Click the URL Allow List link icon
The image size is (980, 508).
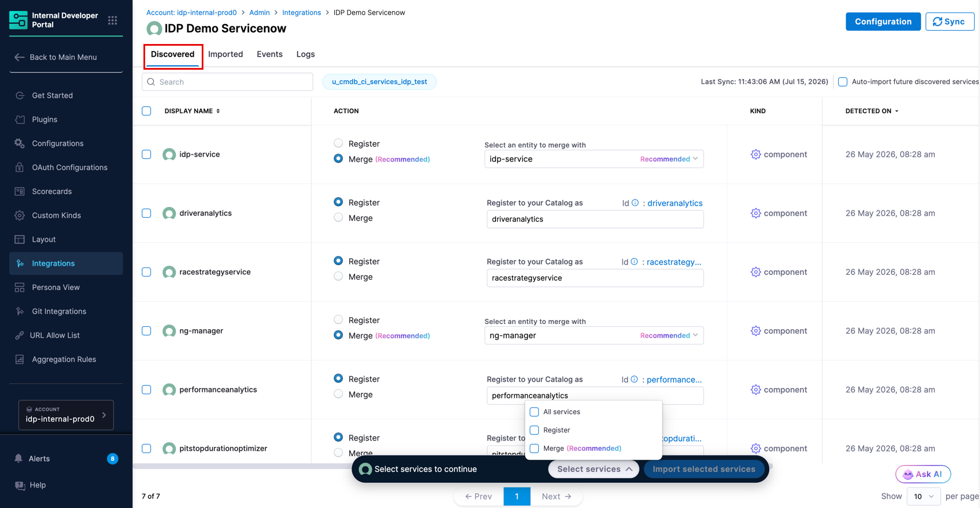pos(20,335)
